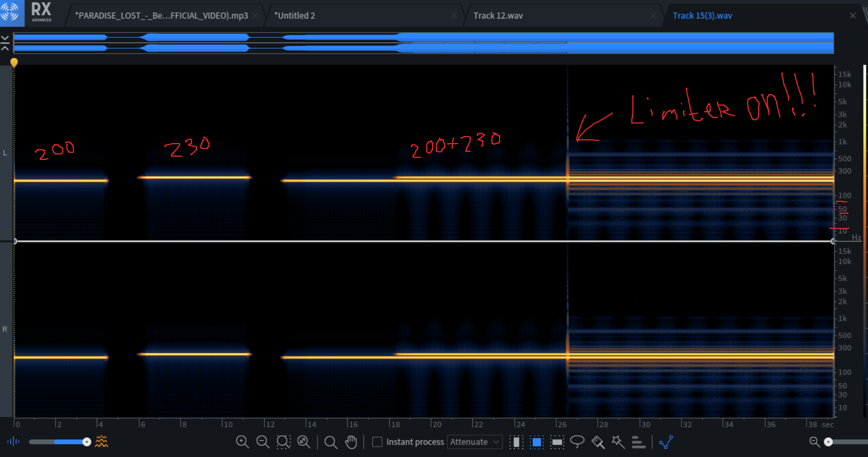Click the left channel 200 Hz tone line
Screen dimensions: 868x457
pos(61,181)
